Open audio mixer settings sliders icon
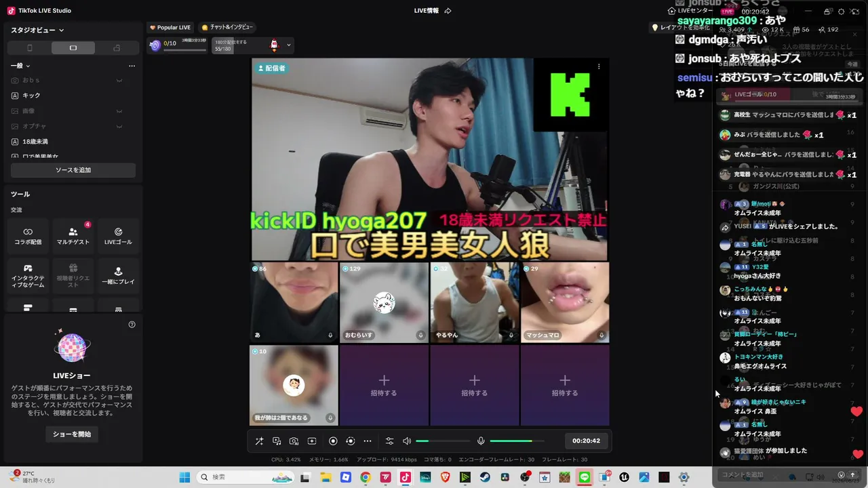Screen dimensions: 868x488 tap(389, 441)
